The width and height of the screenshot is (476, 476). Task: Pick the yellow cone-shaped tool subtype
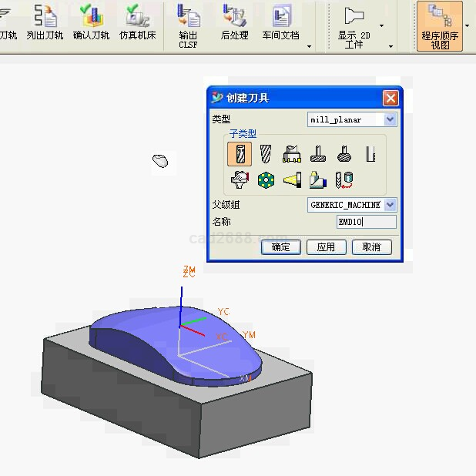(x=292, y=180)
